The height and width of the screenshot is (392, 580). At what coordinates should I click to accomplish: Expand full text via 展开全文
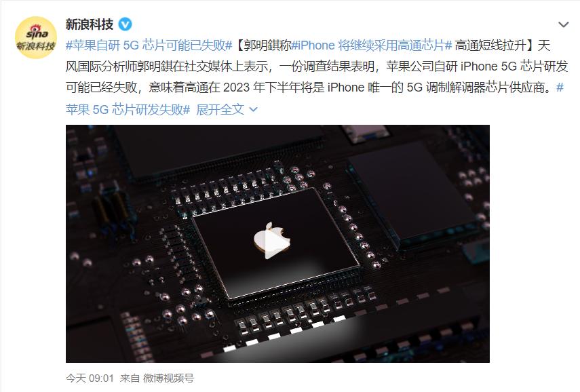click(x=220, y=109)
